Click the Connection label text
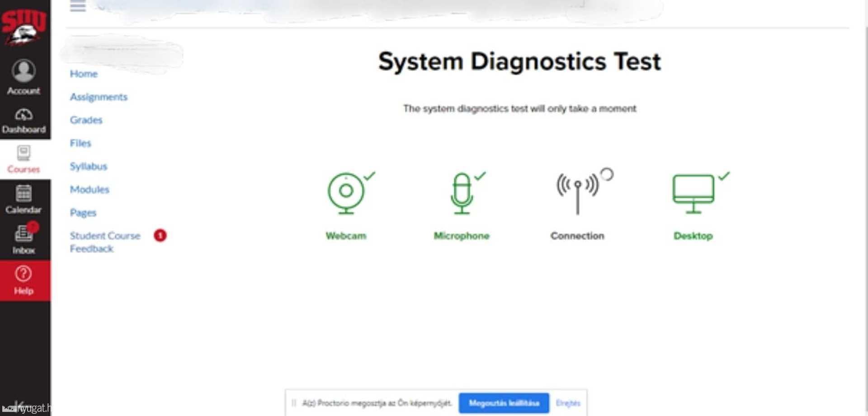868x416 pixels. 577,236
